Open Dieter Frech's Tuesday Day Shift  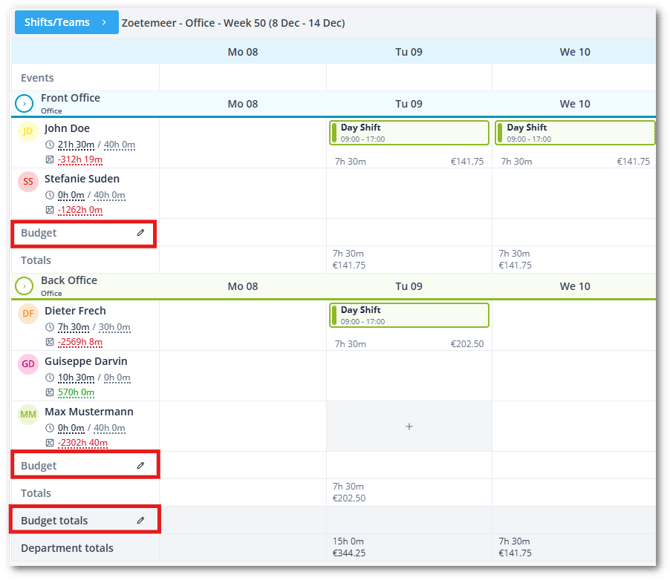tap(409, 315)
